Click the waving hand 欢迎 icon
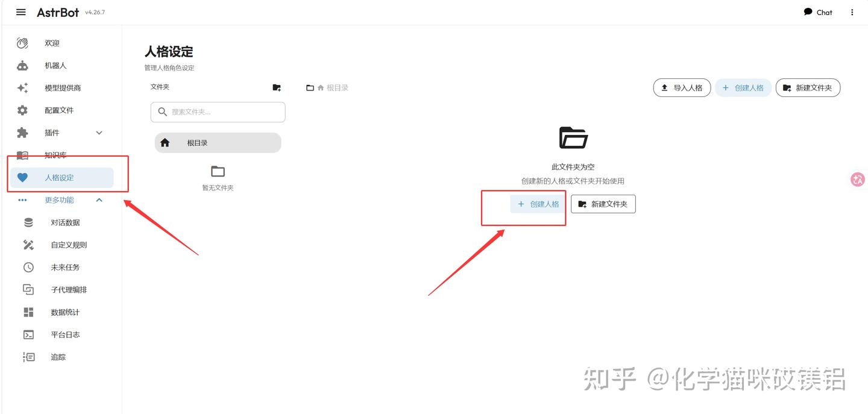The image size is (868, 414). point(22,43)
